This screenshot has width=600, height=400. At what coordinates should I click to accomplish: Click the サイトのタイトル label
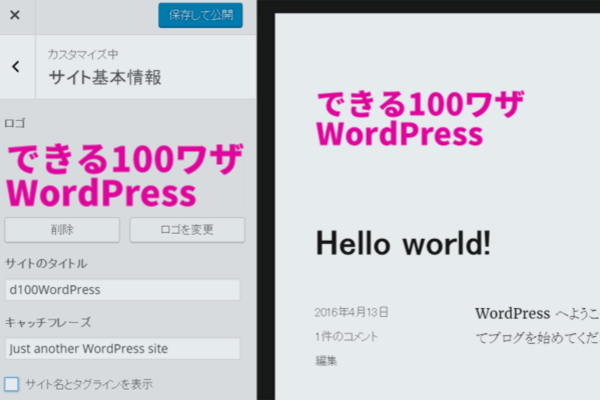pyautogui.click(x=46, y=263)
